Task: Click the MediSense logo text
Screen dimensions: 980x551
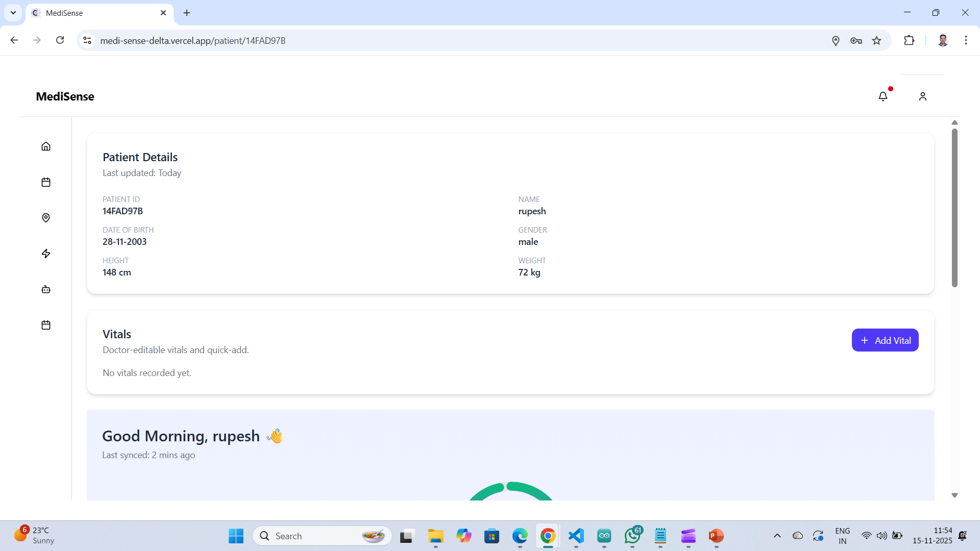Action: [65, 96]
